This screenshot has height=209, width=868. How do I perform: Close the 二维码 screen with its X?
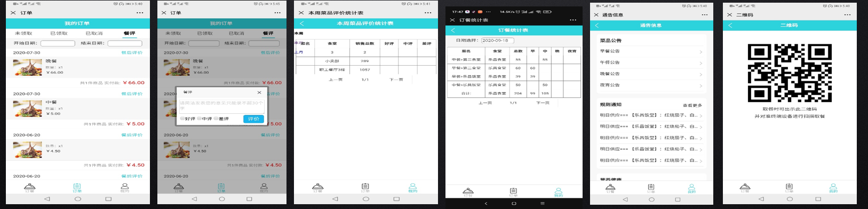pyautogui.click(x=730, y=15)
